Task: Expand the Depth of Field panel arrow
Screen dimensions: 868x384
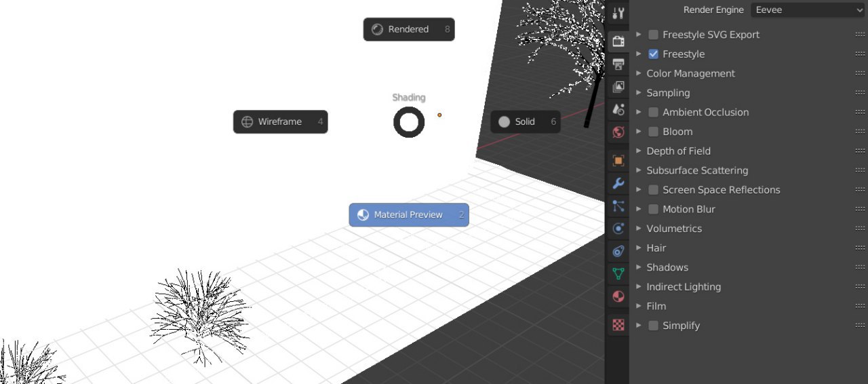Action: [x=639, y=151]
